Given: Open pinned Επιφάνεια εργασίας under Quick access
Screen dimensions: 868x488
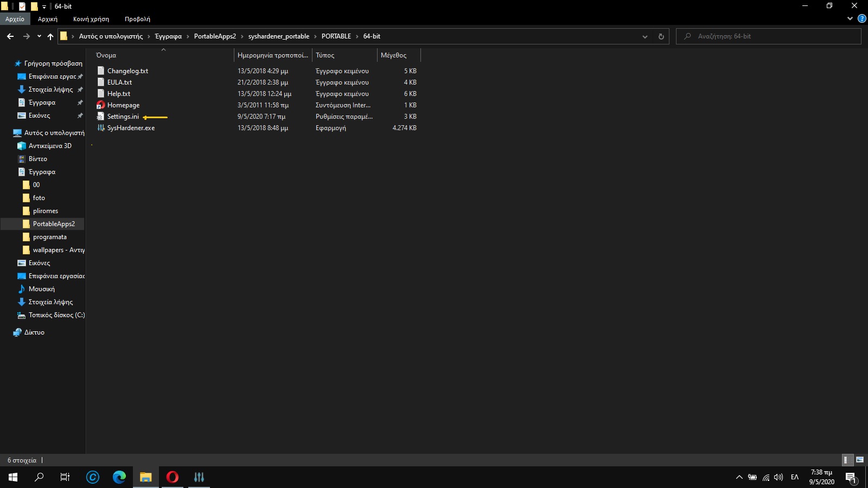Looking at the screenshot, I should (x=52, y=76).
